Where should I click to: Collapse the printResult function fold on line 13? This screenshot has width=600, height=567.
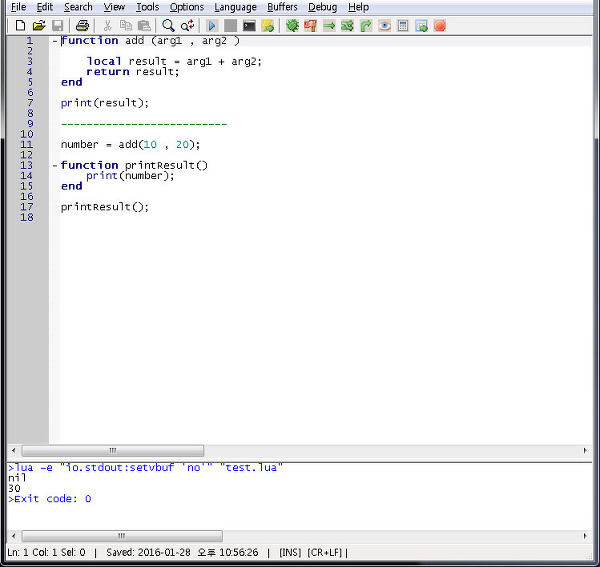tap(55, 165)
